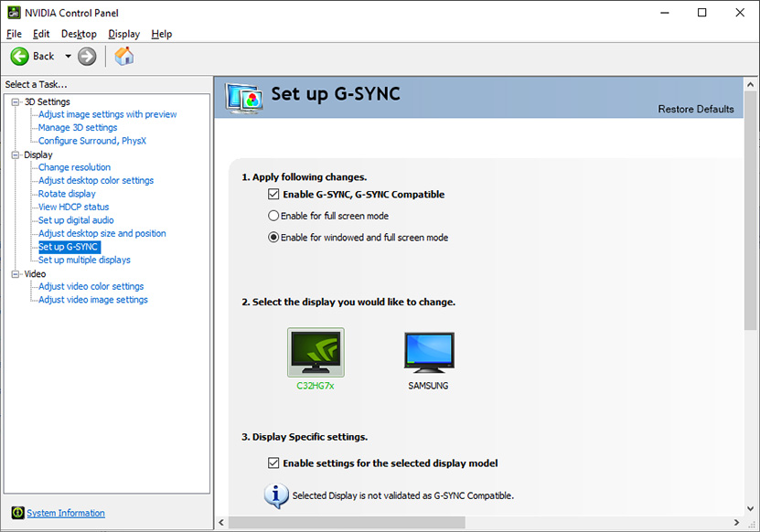760x532 pixels.
Task: Open the Back history dropdown arrow
Action: (68, 56)
